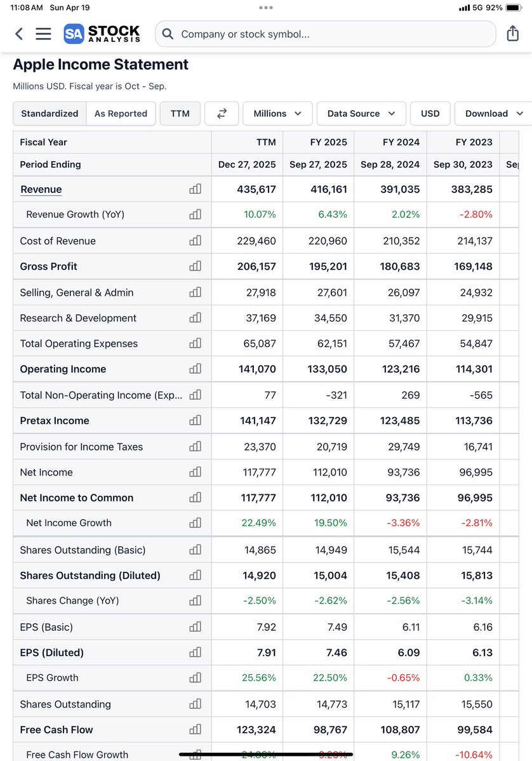This screenshot has height=761, width=532.
Task: Show chart for bottom Shares Outstanding row
Action: 195,704
